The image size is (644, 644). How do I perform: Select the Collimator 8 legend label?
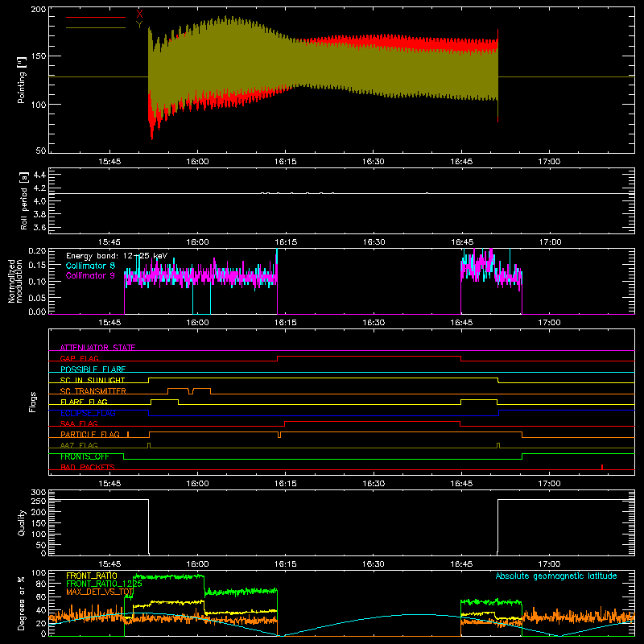(90, 266)
